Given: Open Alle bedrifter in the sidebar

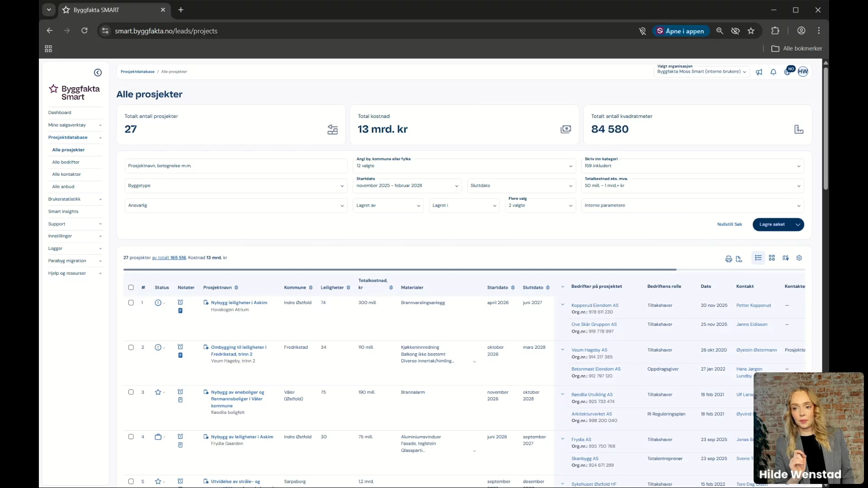Looking at the screenshot, I should (66, 162).
